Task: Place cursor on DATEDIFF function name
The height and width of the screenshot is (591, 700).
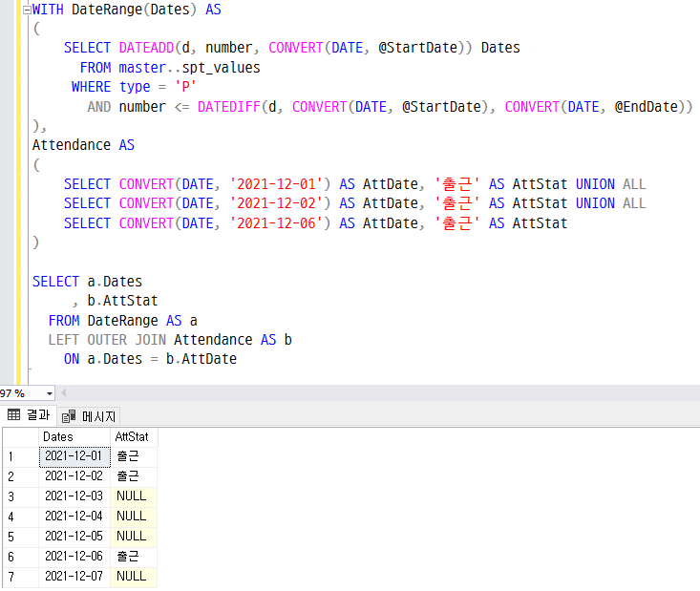Action: coord(228,107)
